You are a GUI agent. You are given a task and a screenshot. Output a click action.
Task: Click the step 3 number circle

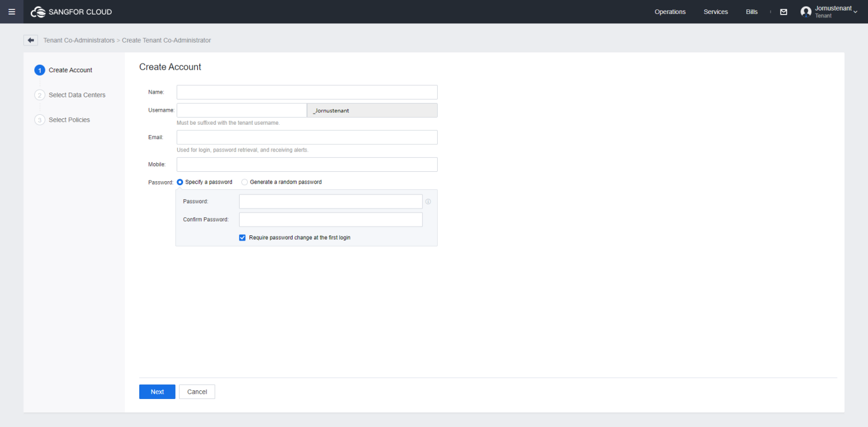pos(40,120)
